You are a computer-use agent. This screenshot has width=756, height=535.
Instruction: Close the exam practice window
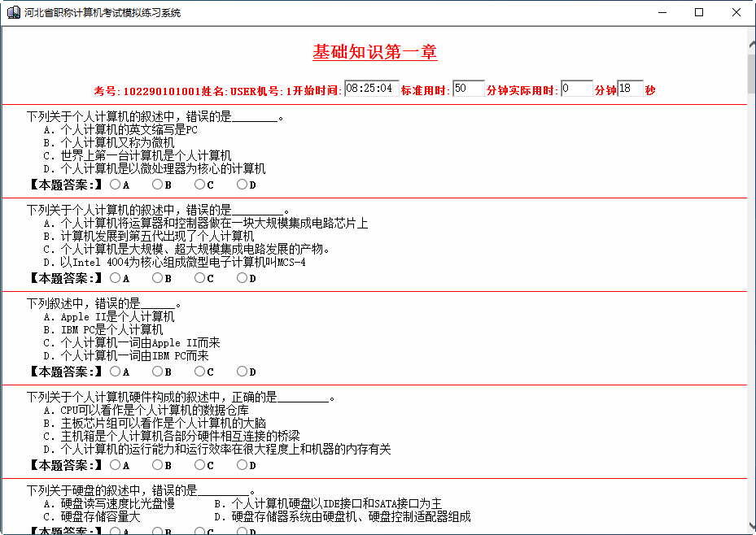[736, 12]
